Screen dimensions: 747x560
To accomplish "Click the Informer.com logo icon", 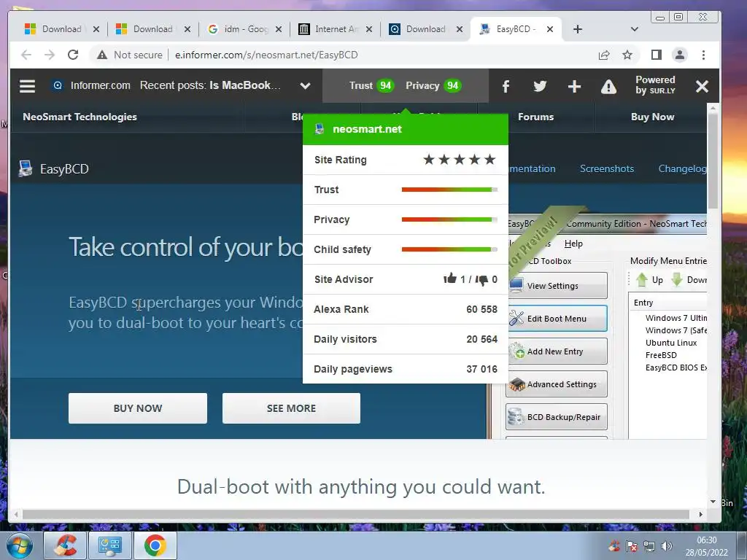I will (x=58, y=86).
